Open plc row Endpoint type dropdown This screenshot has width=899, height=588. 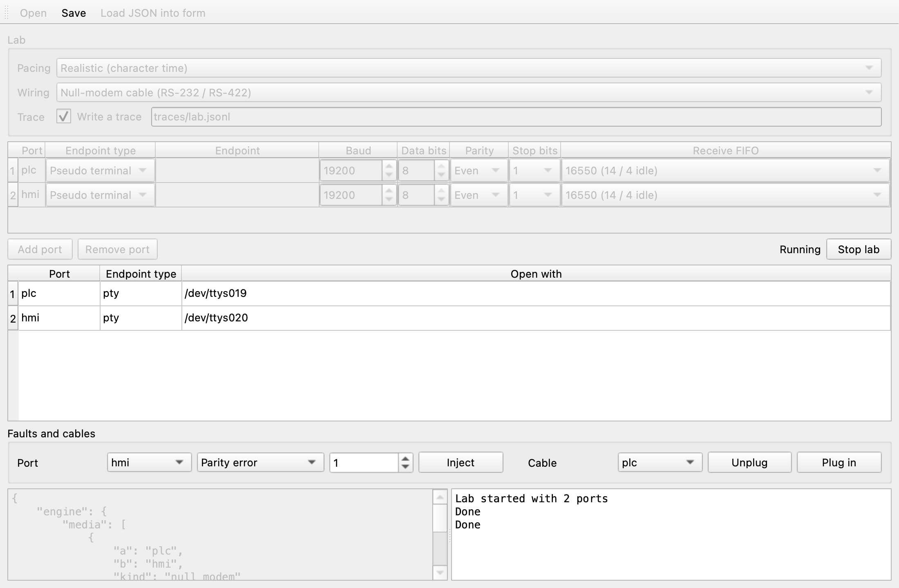tap(100, 171)
